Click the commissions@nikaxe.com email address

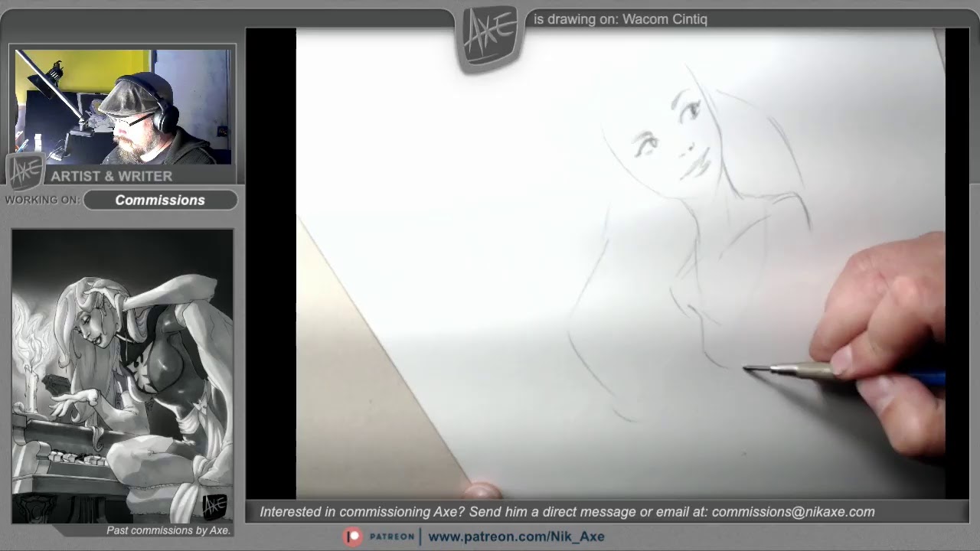pos(792,512)
